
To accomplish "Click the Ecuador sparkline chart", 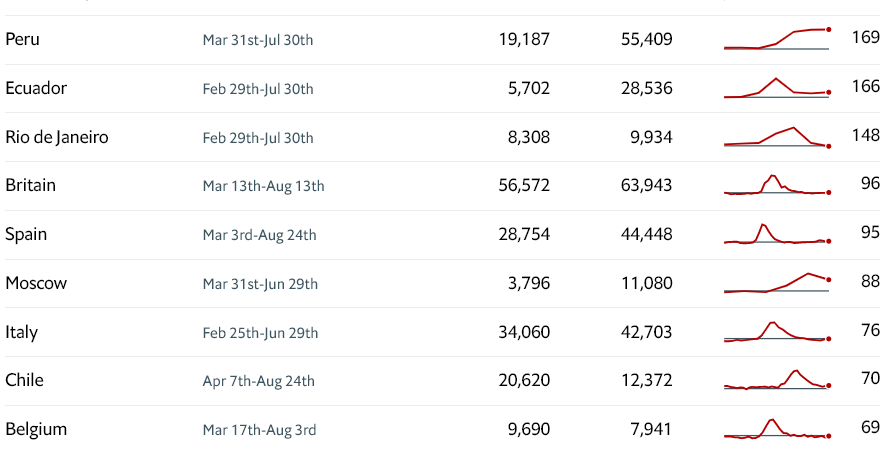I will (x=777, y=88).
